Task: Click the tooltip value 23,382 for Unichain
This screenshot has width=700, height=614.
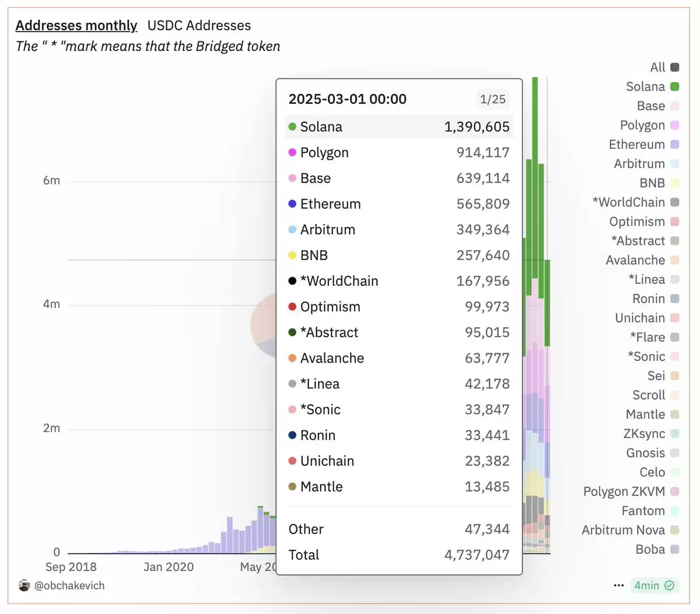Action: pyautogui.click(x=487, y=461)
